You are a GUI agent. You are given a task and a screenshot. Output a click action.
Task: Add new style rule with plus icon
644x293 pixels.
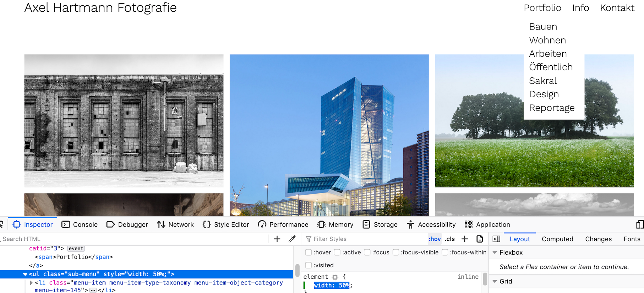tap(465, 239)
